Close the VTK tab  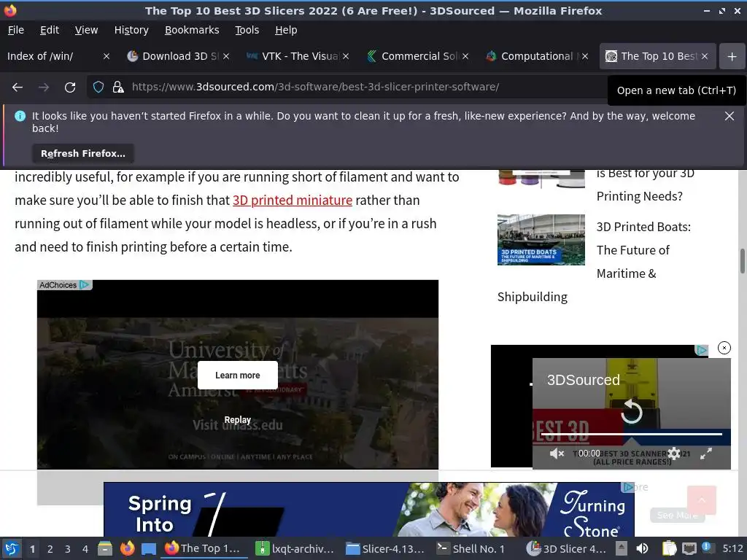pyautogui.click(x=346, y=56)
